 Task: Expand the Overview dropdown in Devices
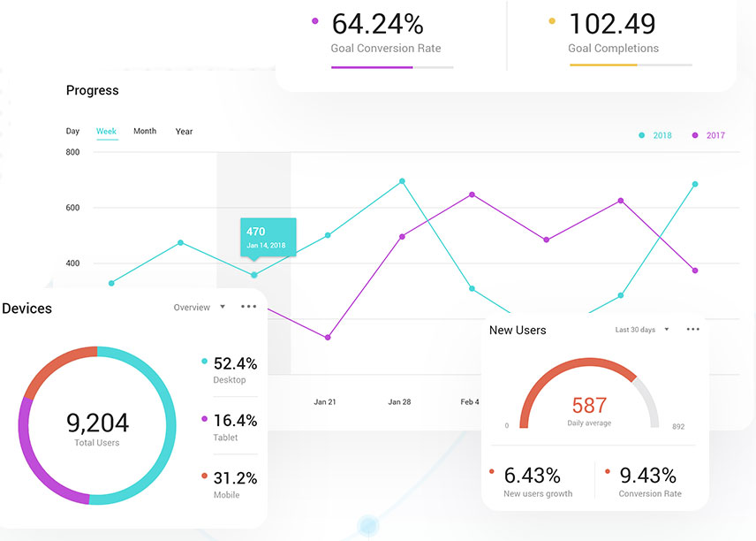pyautogui.click(x=199, y=308)
